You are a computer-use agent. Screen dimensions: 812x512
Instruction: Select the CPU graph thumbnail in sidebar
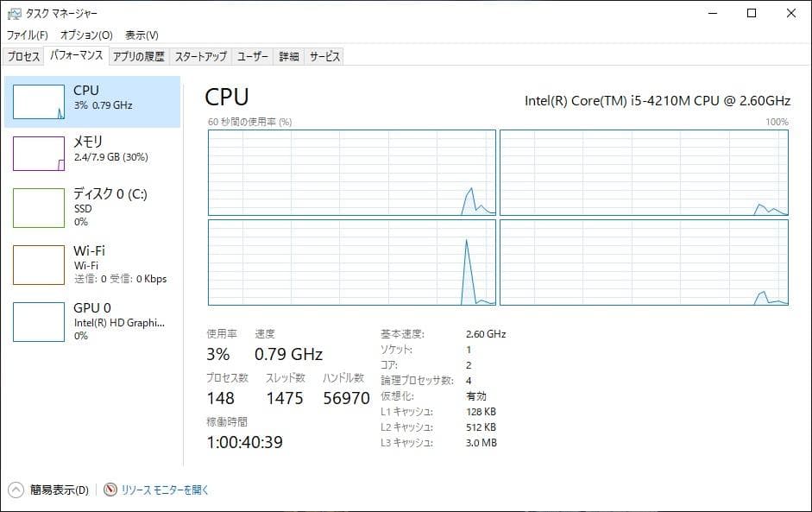point(38,100)
